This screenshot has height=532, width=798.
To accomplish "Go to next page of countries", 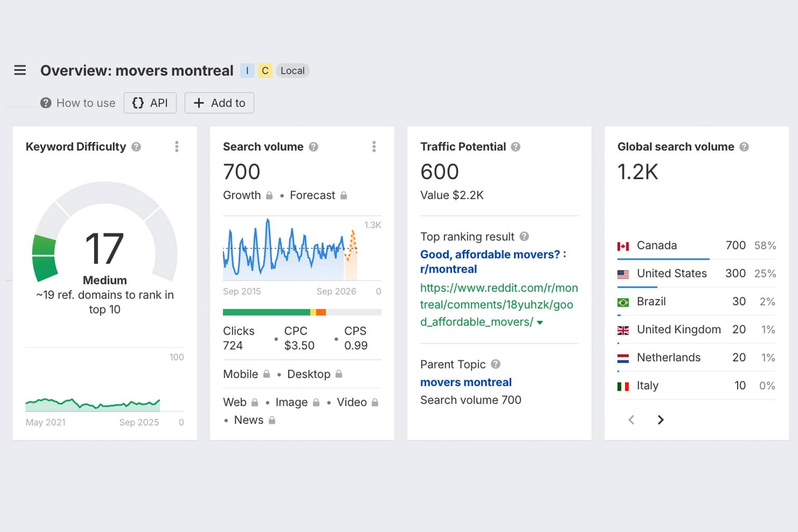I will click(660, 420).
